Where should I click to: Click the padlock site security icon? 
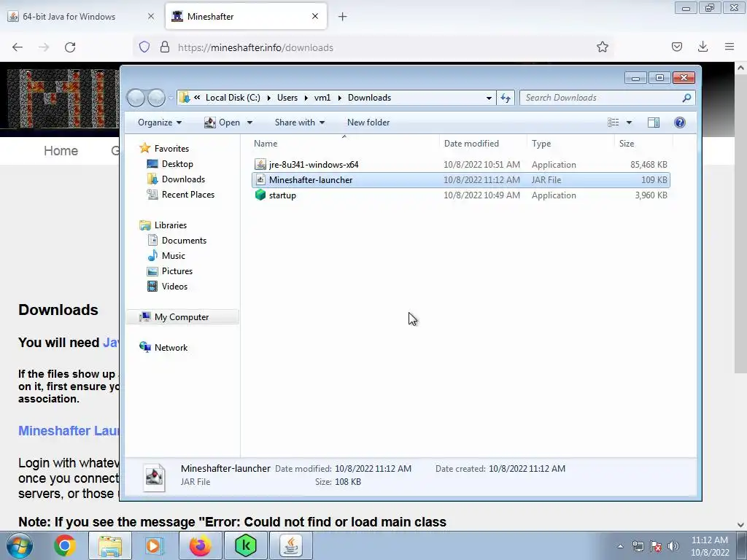164,47
